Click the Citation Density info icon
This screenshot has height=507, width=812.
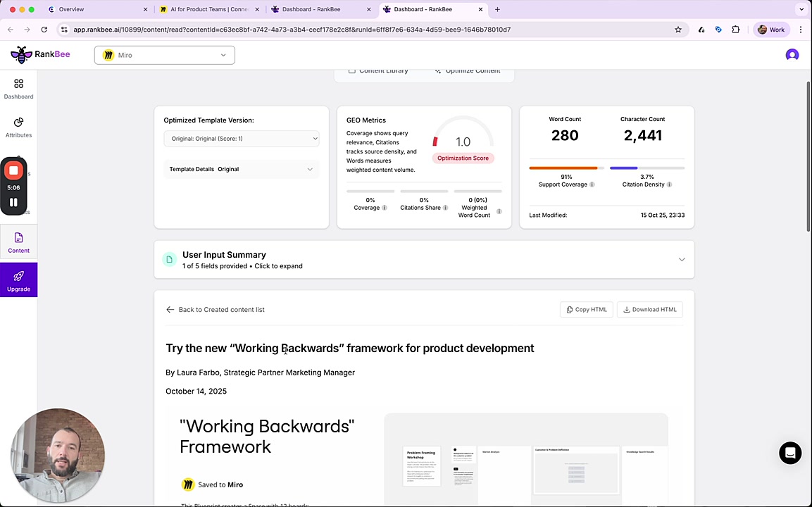(669, 184)
